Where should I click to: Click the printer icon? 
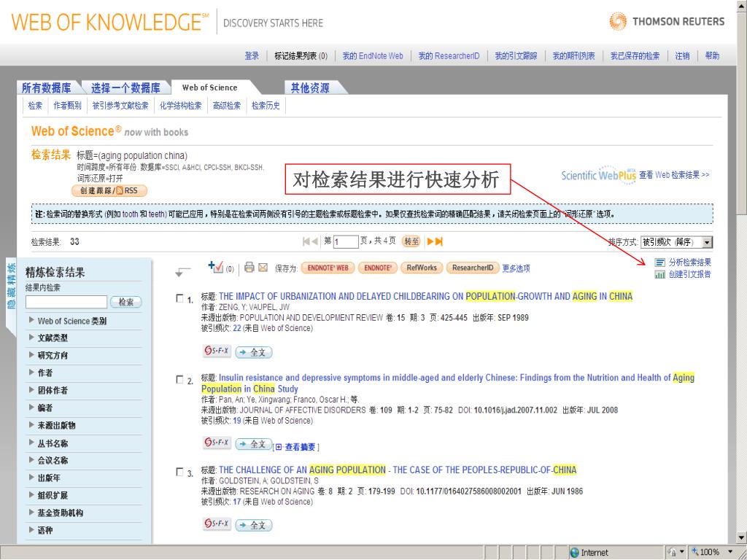coord(249,268)
